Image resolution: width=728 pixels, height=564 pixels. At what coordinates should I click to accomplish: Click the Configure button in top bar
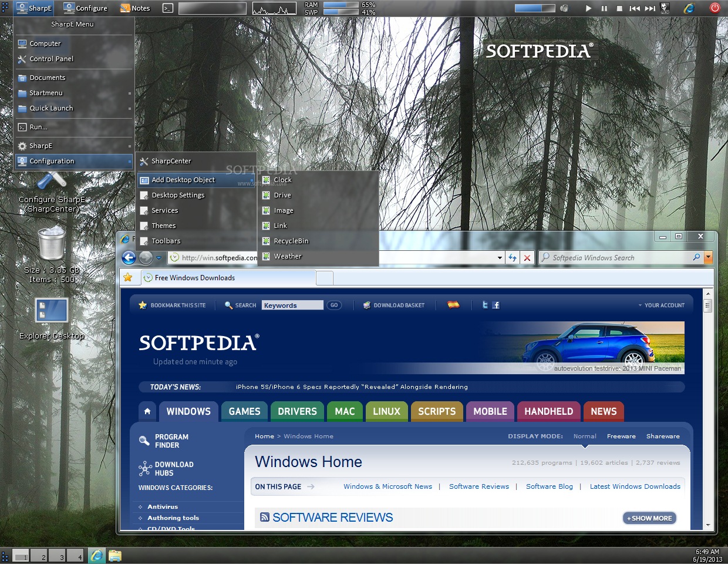[85, 8]
